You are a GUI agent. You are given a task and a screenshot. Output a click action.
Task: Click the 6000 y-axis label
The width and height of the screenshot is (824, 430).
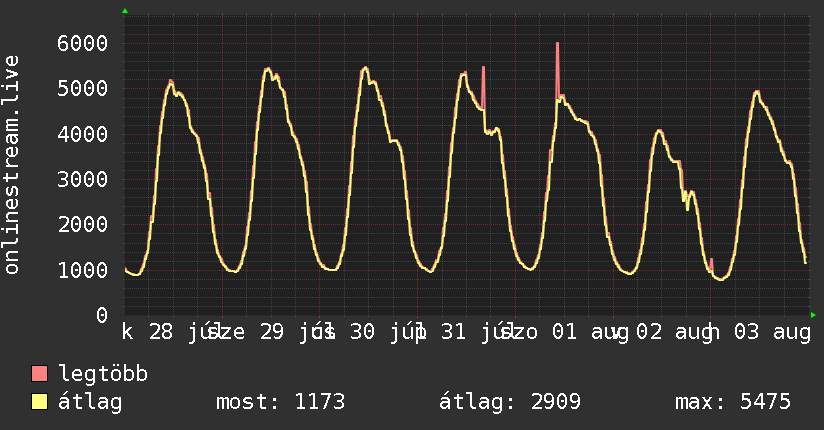[x=83, y=43]
